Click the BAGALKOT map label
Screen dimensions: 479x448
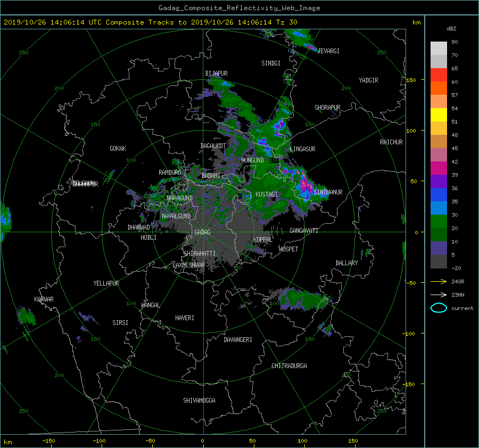(213, 146)
